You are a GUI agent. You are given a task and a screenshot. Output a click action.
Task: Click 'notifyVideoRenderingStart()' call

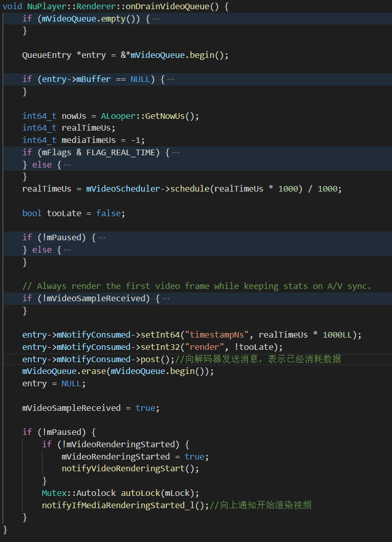(x=130, y=469)
